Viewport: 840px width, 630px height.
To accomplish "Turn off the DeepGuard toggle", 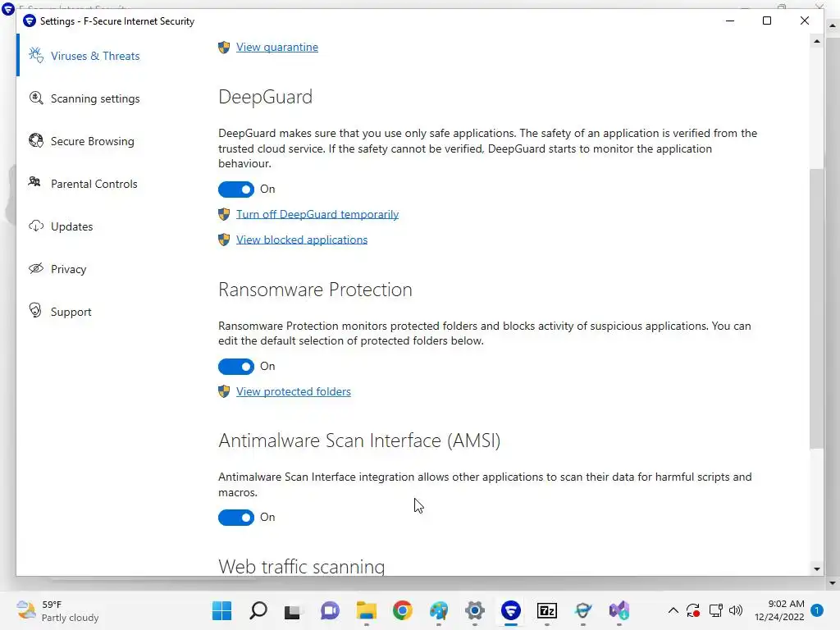I will (x=235, y=189).
